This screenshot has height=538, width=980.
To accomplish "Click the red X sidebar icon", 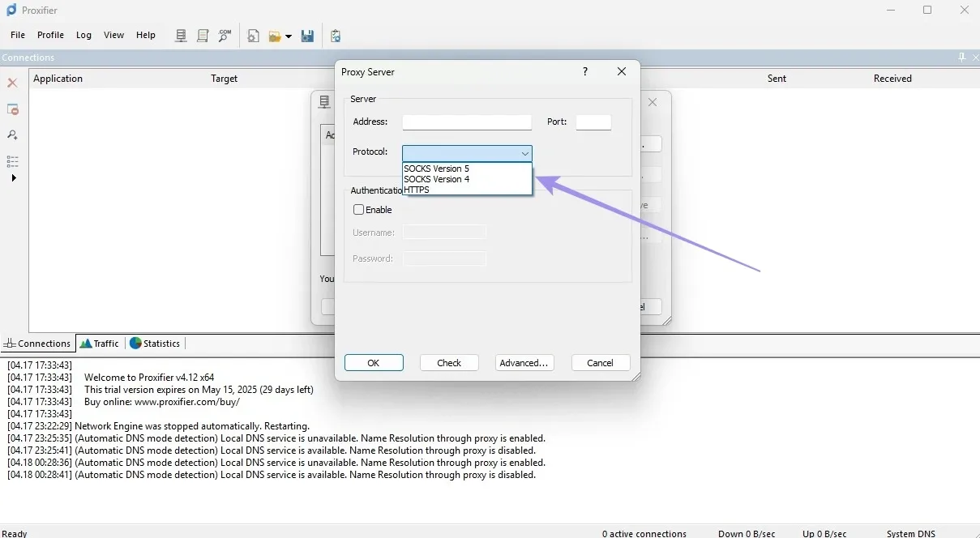I will click(x=12, y=83).
